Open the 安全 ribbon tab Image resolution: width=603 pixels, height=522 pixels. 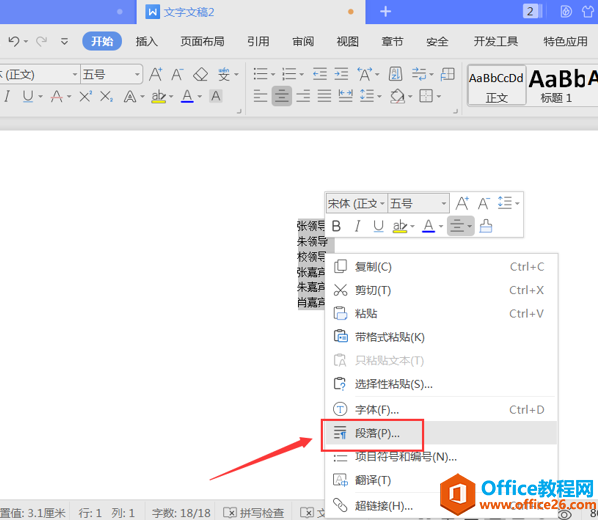click(437, 41)
